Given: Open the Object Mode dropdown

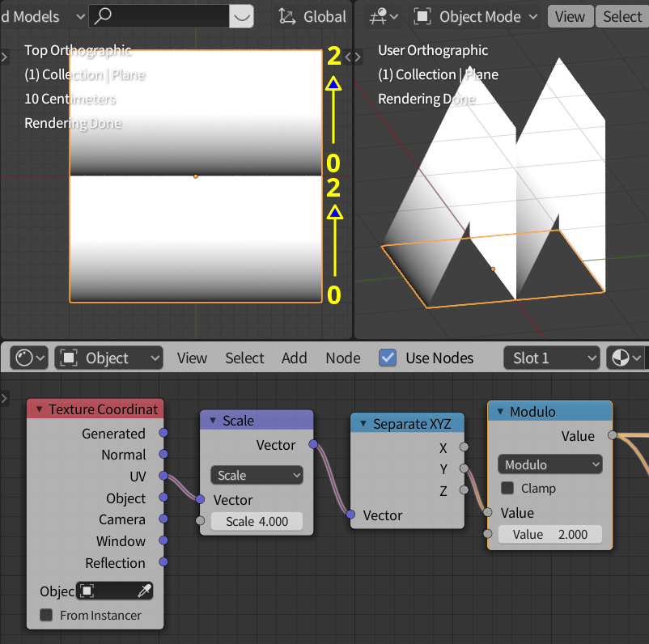Looking at the screenshot, I should [475, 16].
